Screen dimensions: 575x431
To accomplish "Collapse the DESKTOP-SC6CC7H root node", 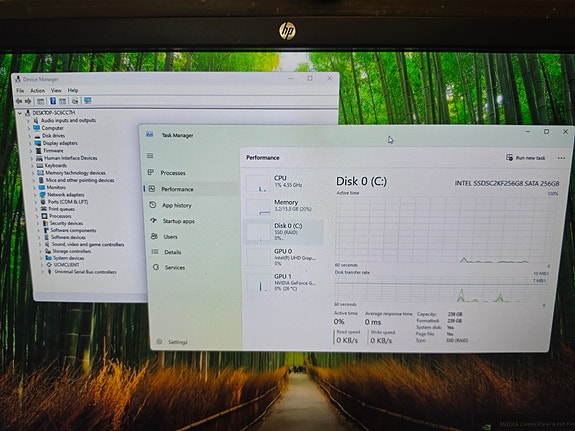I will tap(20, 113).
